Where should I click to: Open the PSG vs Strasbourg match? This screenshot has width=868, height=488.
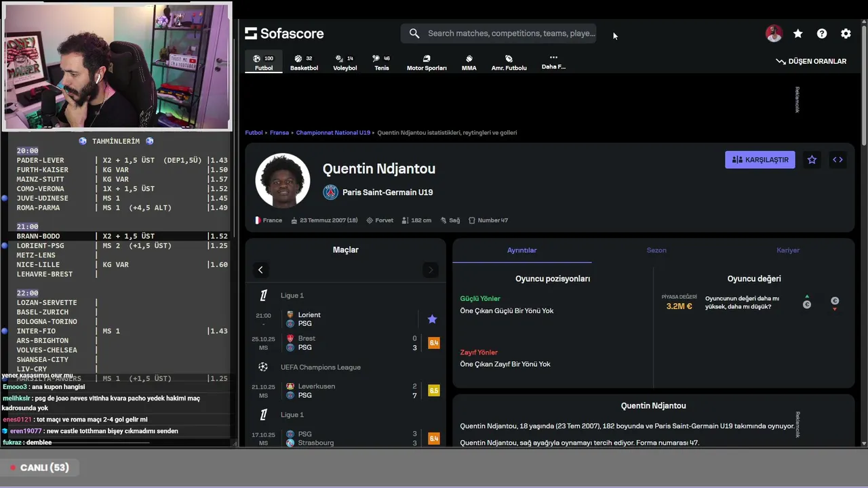click(x=345, y=439)
